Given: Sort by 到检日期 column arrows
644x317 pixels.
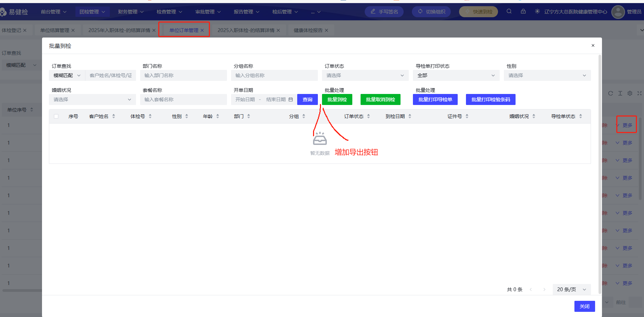Looking at the screenshot, I should (x=410, y=116).
